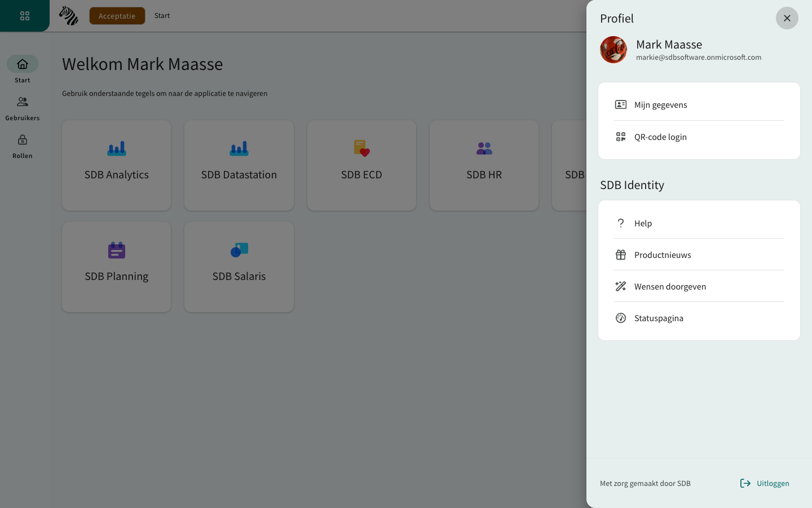Click the 'Met zorg gemaakt door SDB' text

pos(645,483)
